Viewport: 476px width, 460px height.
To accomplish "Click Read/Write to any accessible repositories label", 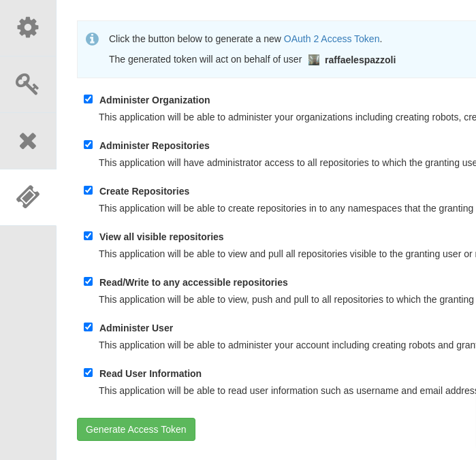I will point(193,282).
